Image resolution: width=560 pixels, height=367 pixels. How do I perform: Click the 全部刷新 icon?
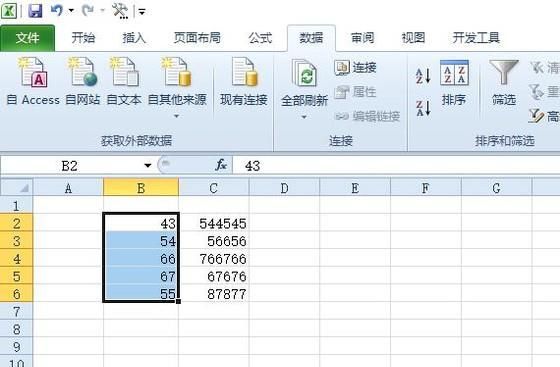[304, 74]
